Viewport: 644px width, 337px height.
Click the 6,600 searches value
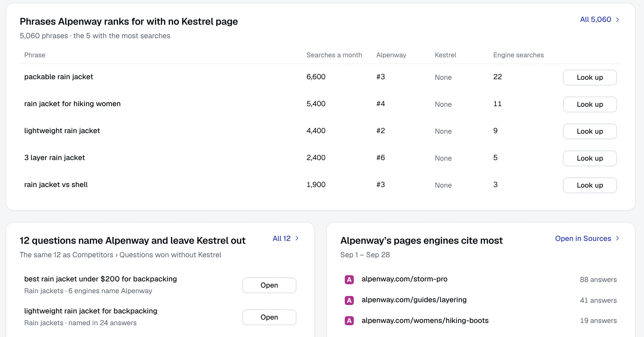316,77
